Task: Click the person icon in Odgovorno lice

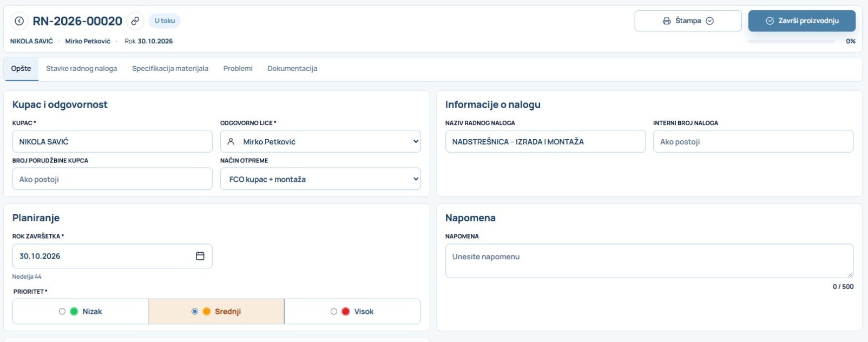Action: (231, 141)
